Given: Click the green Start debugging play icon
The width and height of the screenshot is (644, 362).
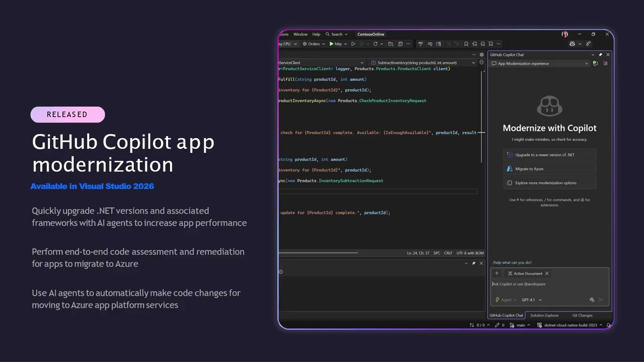Looking at the screenshot, I should pos(332,44).
